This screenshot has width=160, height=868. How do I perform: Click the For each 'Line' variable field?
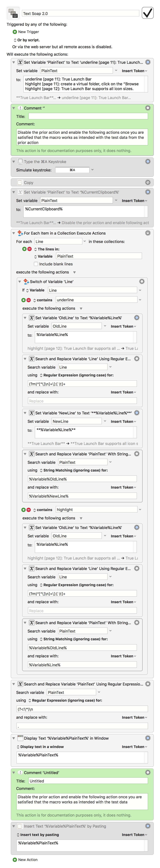[58, 241]
